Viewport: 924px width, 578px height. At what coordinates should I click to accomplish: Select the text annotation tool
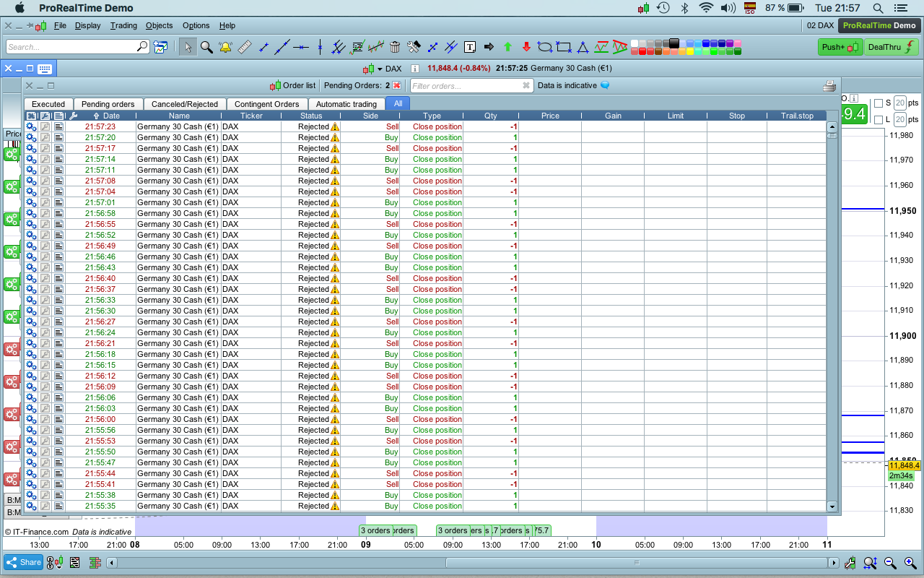click(x=470, y=47)
